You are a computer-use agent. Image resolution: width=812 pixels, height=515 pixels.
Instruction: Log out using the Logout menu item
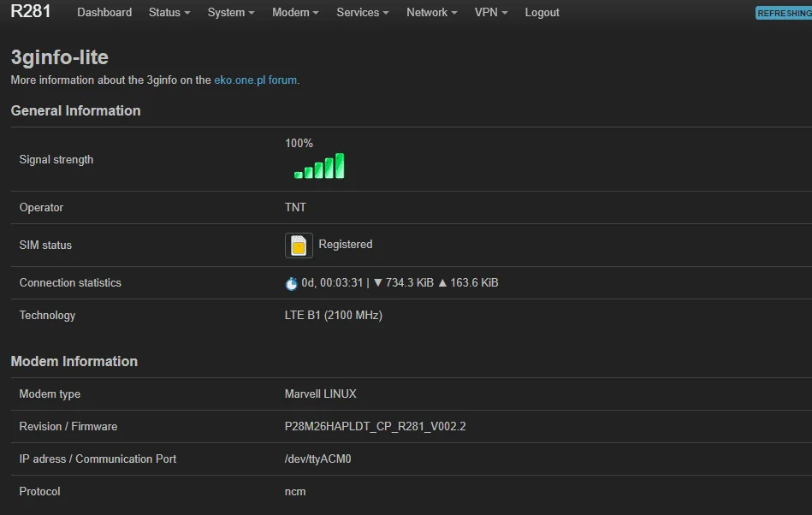[x=542, y=13]
